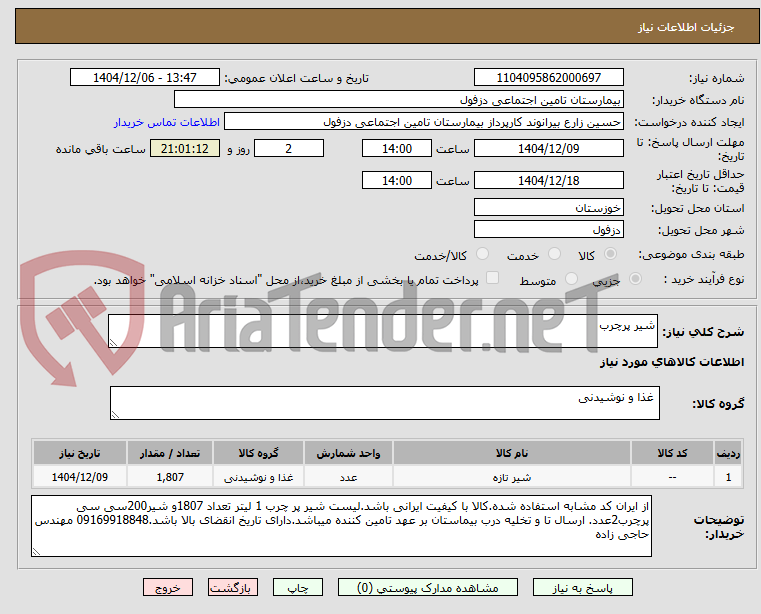This screenshot has height=614, width=761.
Task: Click the پاسخ به نیاز button
Action: click(582, 587)
